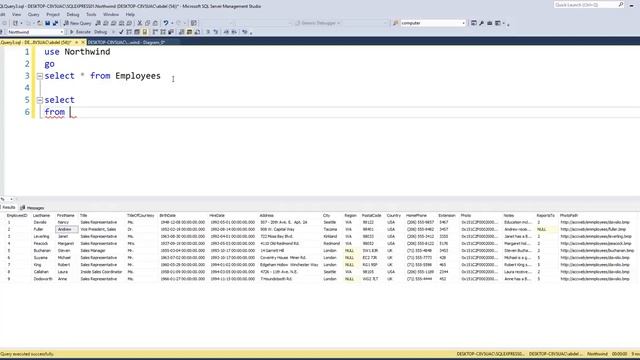Select the 'Vice President, Sales' cell
This screenshot has width=640, height=360.
coord(98,229)
